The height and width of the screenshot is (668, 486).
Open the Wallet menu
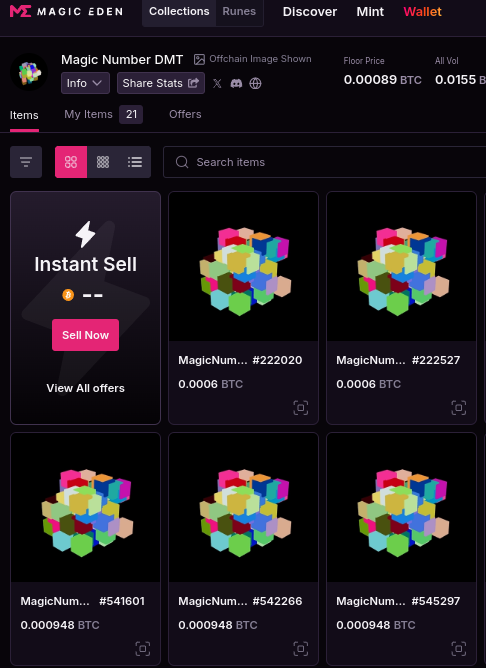[x=423, y=12]
